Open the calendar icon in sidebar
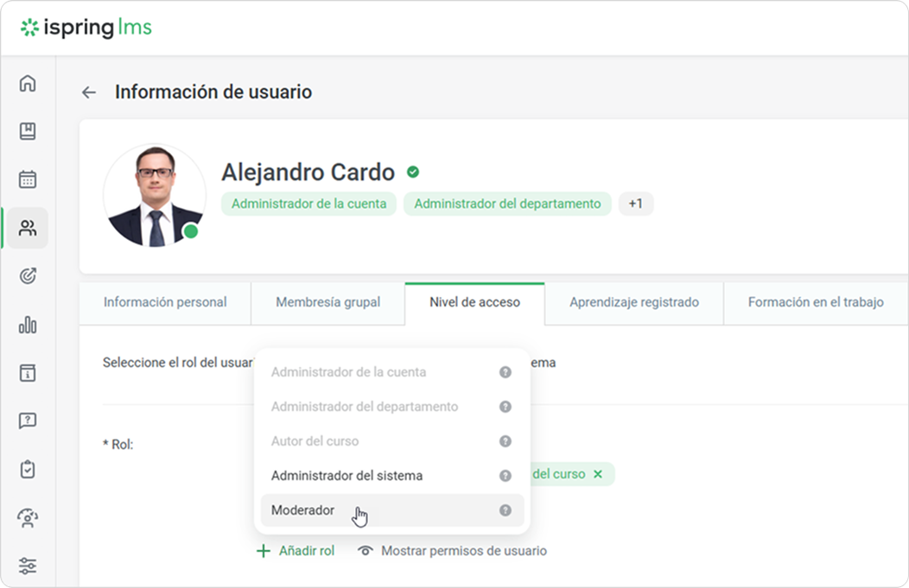 (x=28, y=180)
